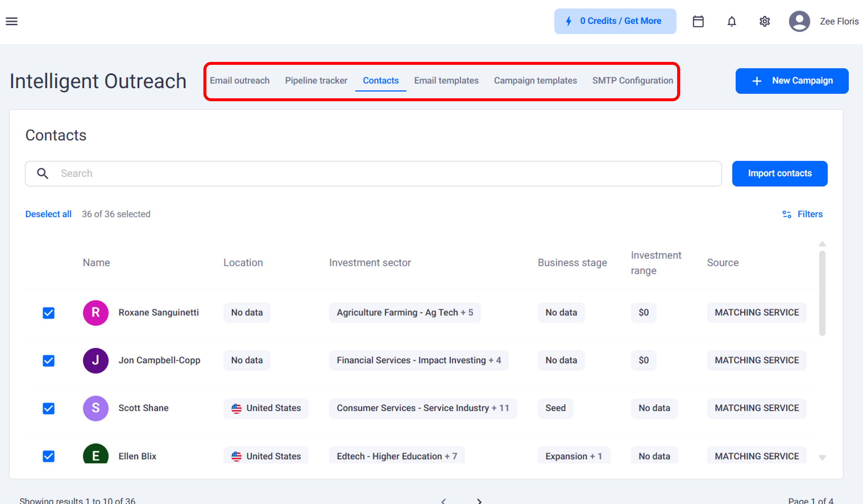This screenshot has height=504, width=863.
Task: Click the search magnifier icon
Action: click(x=43, y=174)
